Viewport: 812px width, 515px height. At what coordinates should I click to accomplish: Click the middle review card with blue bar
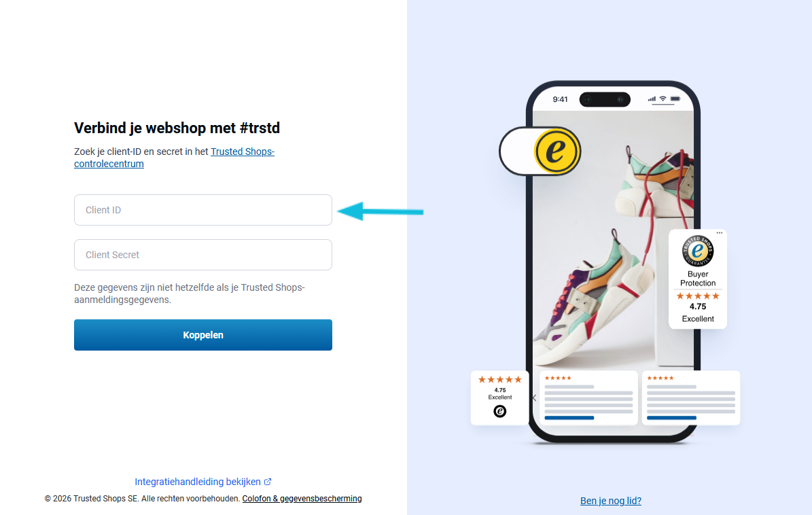[x=588, y=397]
